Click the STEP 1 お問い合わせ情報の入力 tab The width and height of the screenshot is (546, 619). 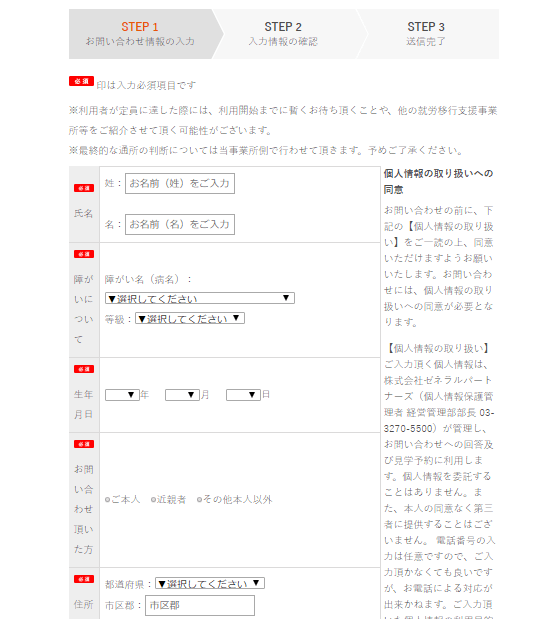point(141,34)
